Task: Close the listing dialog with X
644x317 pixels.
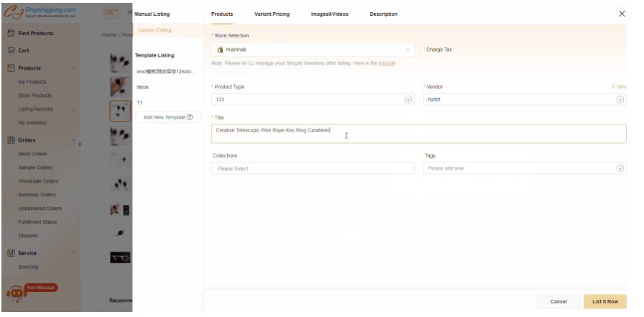Action: 622,14
